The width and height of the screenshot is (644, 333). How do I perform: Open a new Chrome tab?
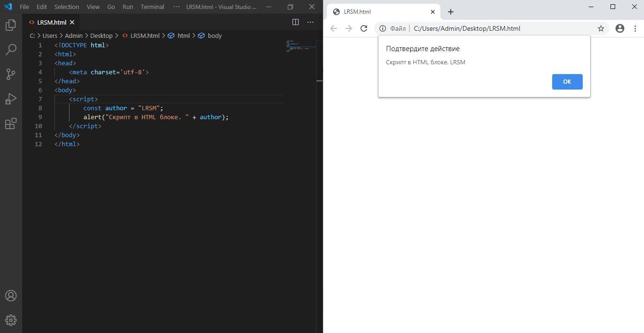450,12
